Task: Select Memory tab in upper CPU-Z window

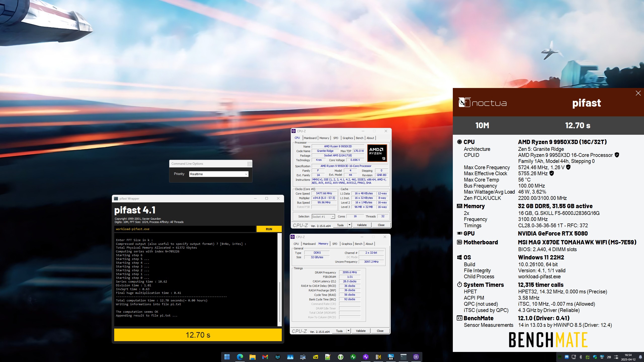Action: [324, 138]
